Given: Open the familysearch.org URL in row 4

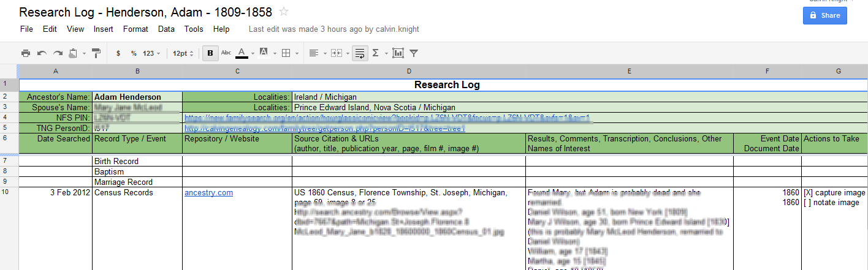Looking at the screenshot, I should click(x=387, y=118).
